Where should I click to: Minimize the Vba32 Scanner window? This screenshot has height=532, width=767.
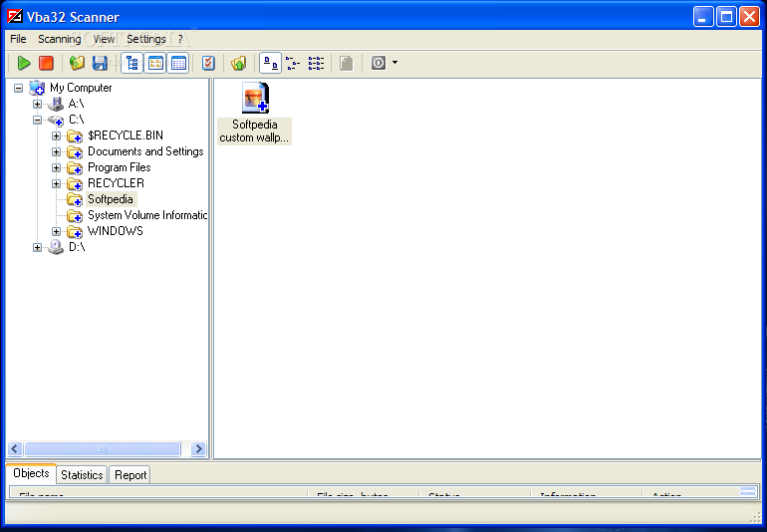(703, 17)
